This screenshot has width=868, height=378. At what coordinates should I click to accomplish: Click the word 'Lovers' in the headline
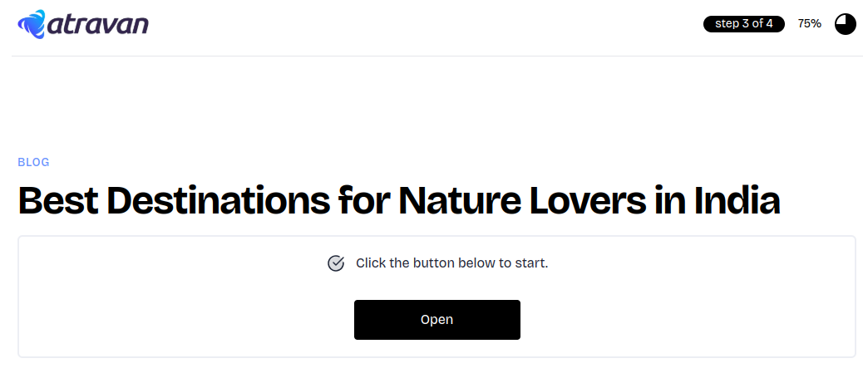(x=588, y=199)
